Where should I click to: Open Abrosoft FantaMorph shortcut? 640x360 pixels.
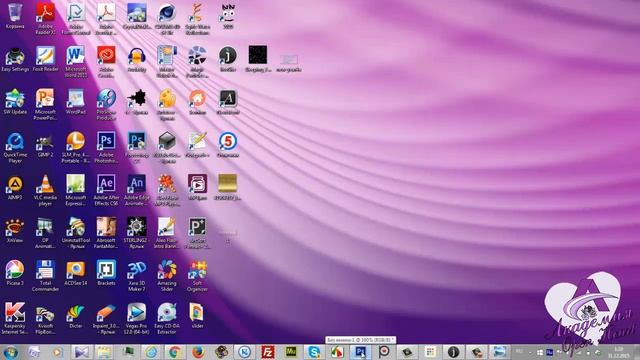pos(106,233)
